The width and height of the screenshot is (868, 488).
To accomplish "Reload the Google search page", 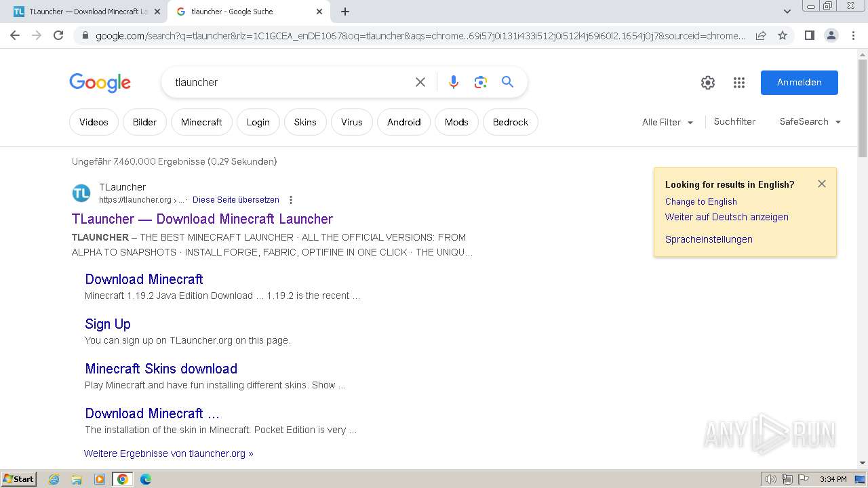I will (x=58, y=35).
